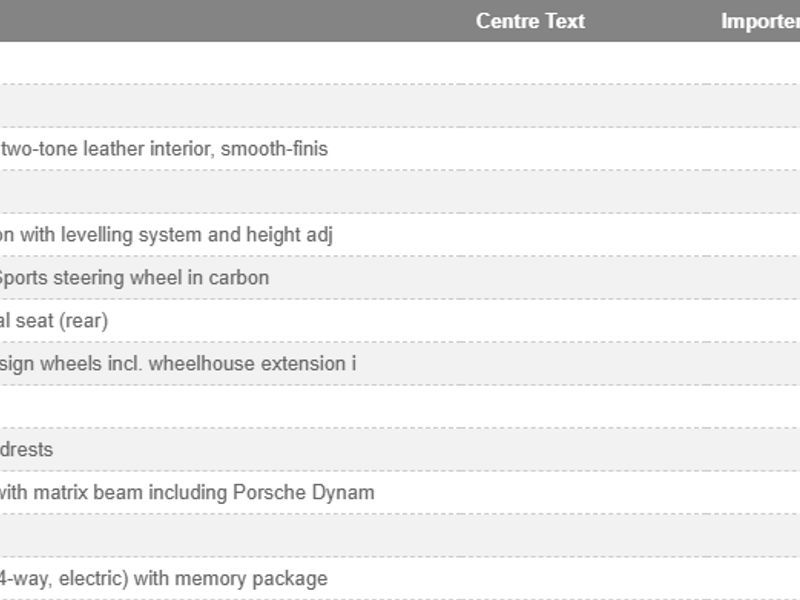Click Centre Text cell in matrix beam row
Image resolution: width=800 pixels, height=600 pixels.
pos(530,493)
